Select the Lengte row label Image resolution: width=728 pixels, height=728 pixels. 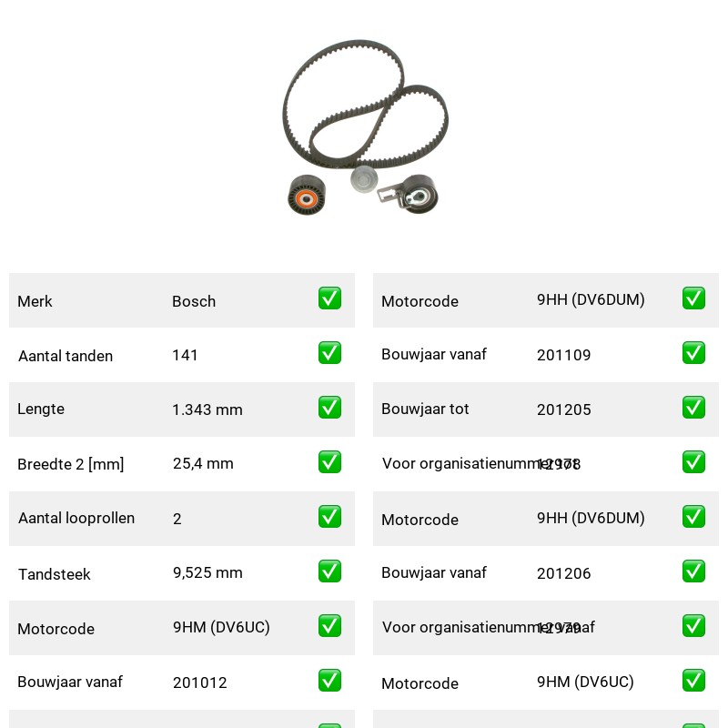point(41,409)
